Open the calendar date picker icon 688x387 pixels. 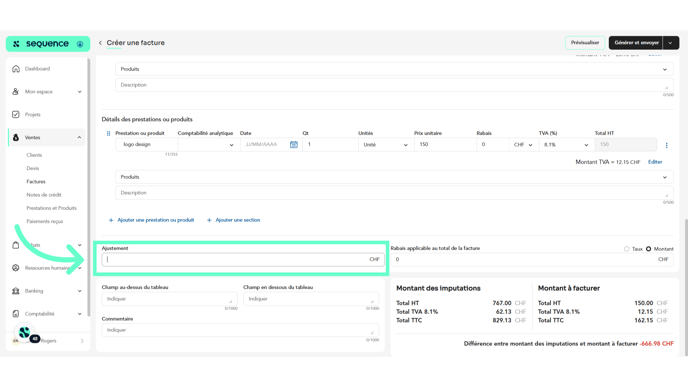[x=294, y=144]
